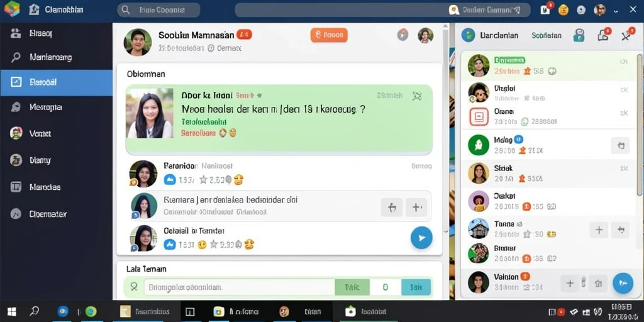Open the profile avatar in the top bar
The width and height of the screenshot is (644, 322).
click(599, 10)
